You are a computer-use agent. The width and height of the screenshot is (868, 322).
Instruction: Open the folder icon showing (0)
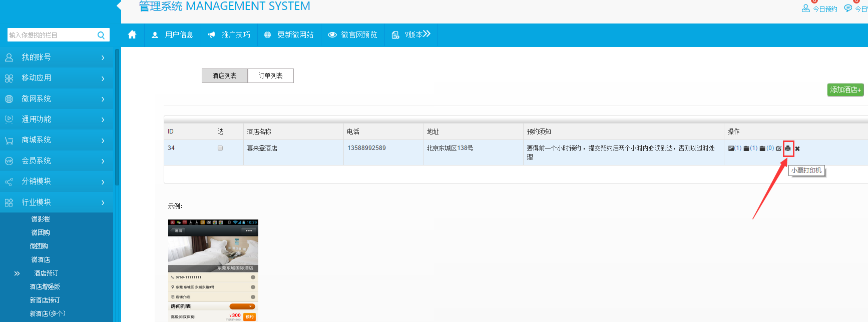762,148
